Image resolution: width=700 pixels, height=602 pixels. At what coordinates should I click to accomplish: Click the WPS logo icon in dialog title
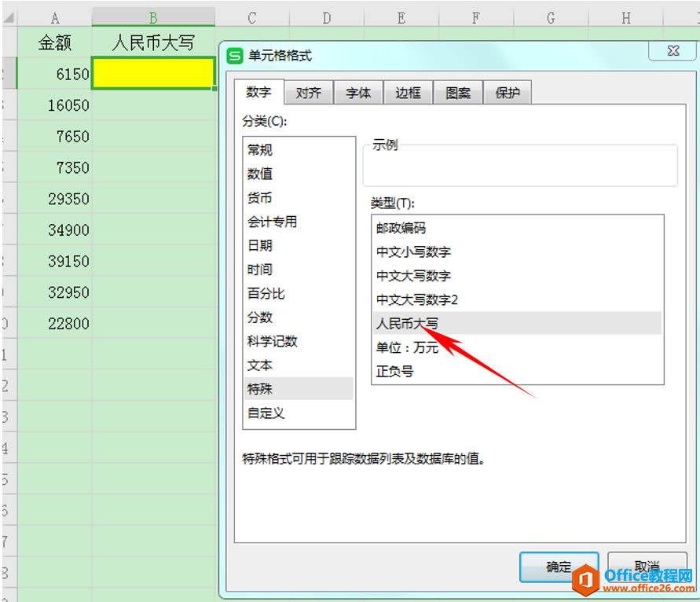(x=235, y=56)
